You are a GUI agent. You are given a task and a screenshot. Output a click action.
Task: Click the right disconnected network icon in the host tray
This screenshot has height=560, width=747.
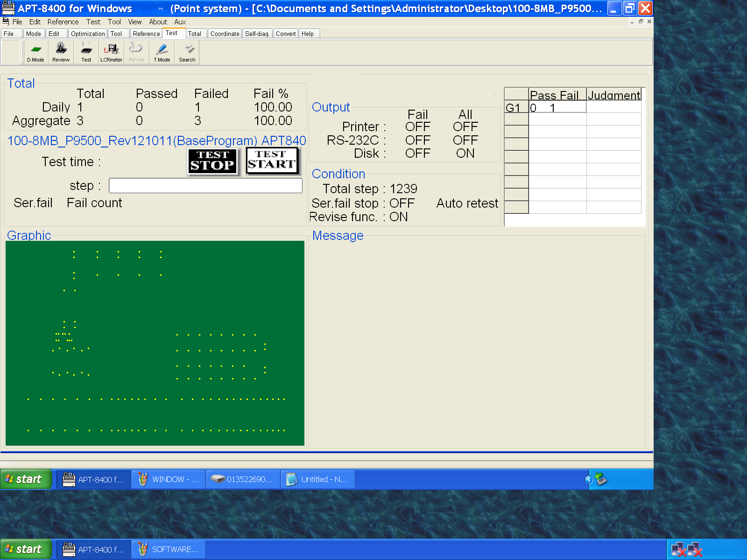[694, 550]
